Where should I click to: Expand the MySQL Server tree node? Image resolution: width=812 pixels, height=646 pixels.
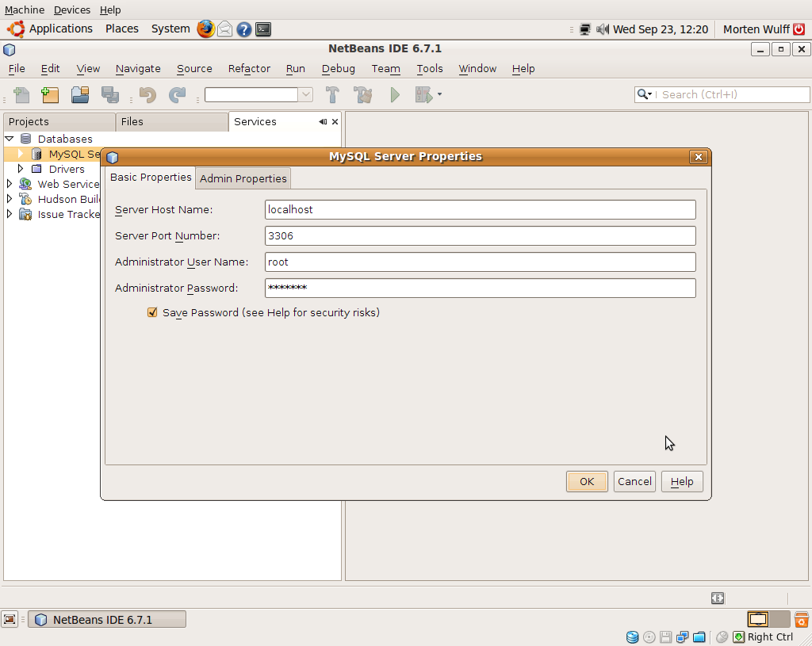pos(21,154)
